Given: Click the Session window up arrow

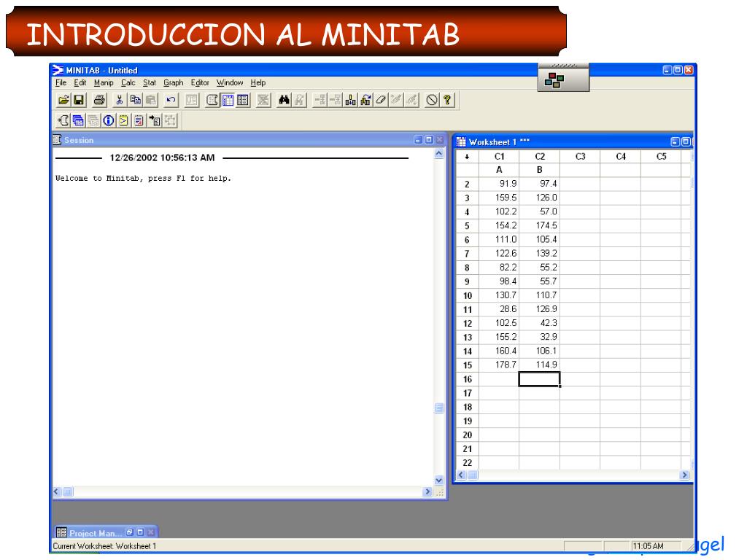Looking at the screenshot, I should pos(439,153).
